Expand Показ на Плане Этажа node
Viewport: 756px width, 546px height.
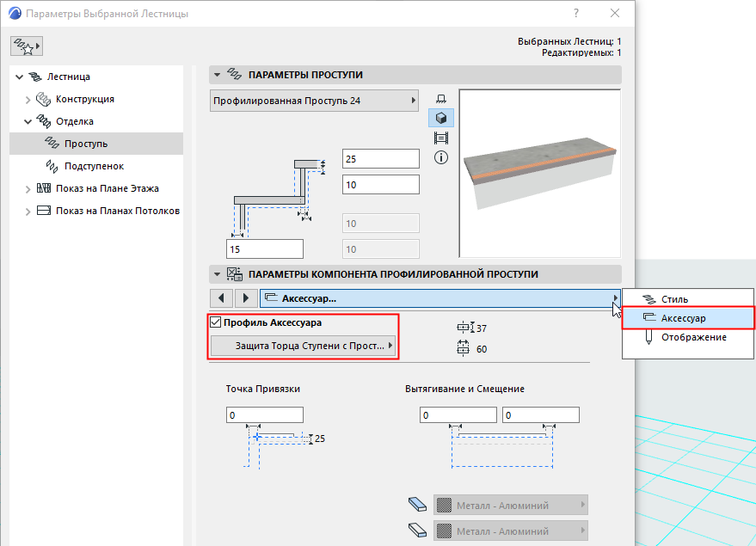(28, 189)
